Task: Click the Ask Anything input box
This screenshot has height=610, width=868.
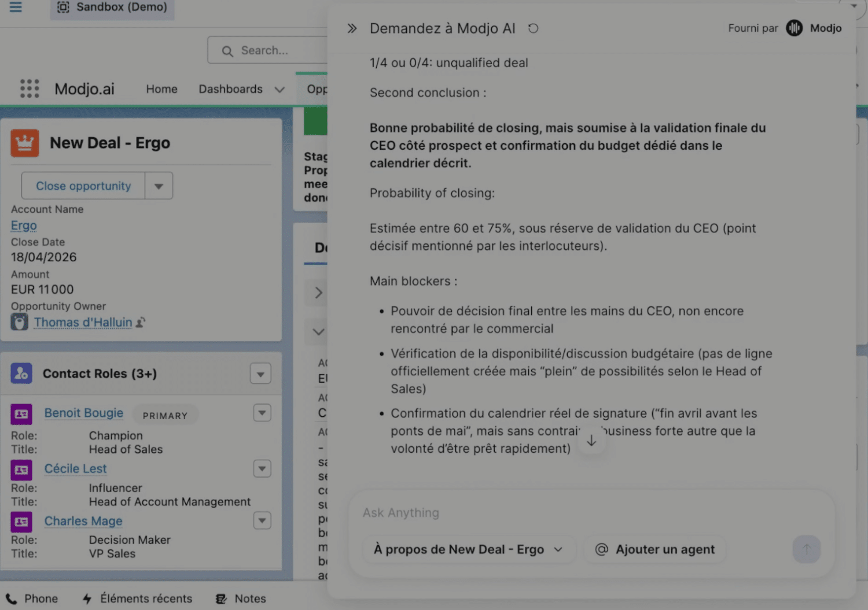Action: [590, 513]
